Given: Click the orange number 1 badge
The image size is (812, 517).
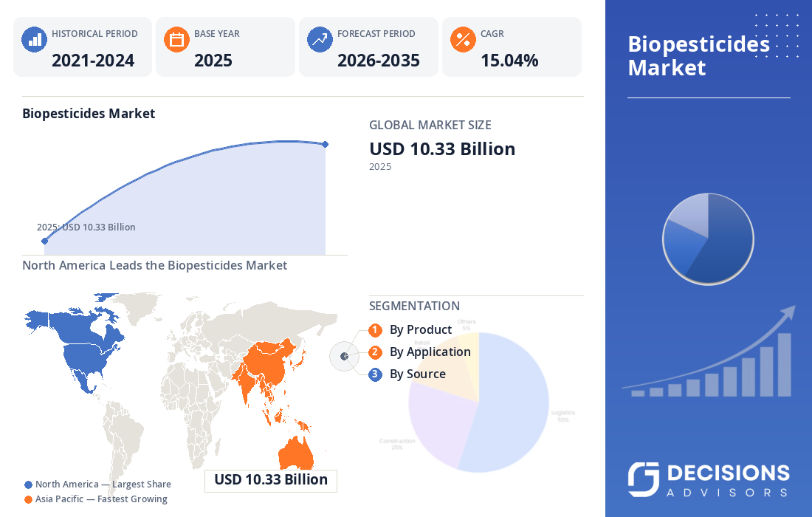Looking at the screenshot, I should [376, 330].
